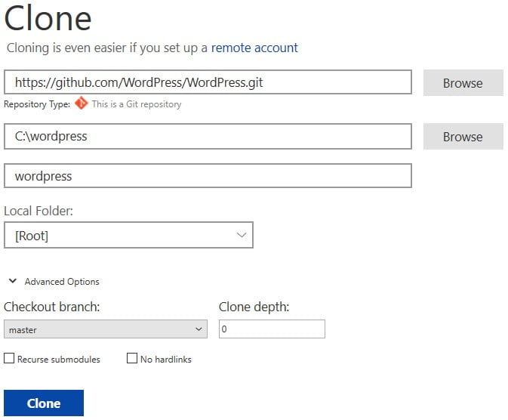Click the blue Clone button
The image size is (508, 420).
44,403
